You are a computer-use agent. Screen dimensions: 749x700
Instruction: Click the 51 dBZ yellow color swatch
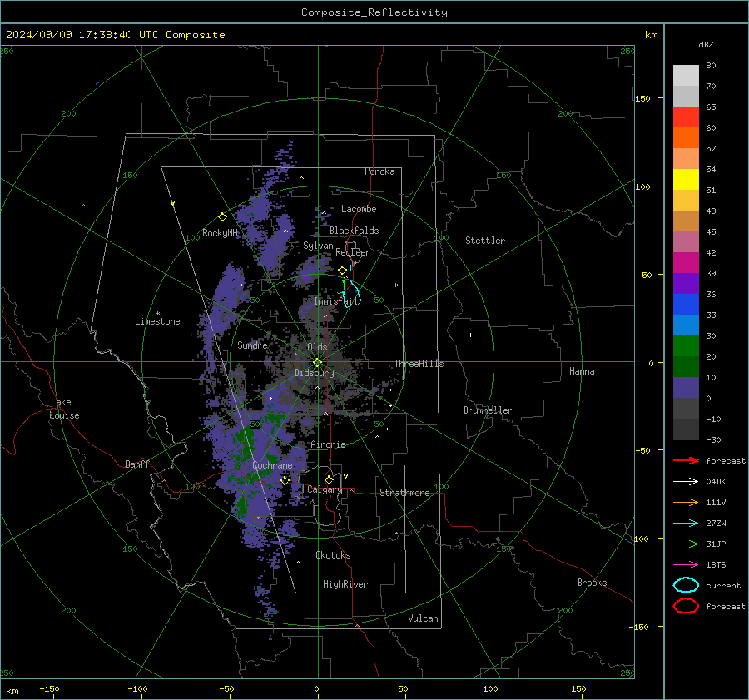(686, 180)
